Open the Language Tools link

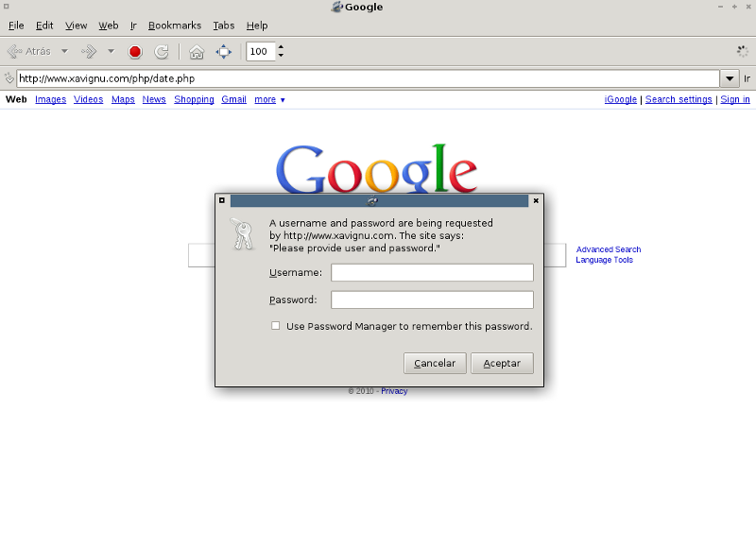click(604, 260)
